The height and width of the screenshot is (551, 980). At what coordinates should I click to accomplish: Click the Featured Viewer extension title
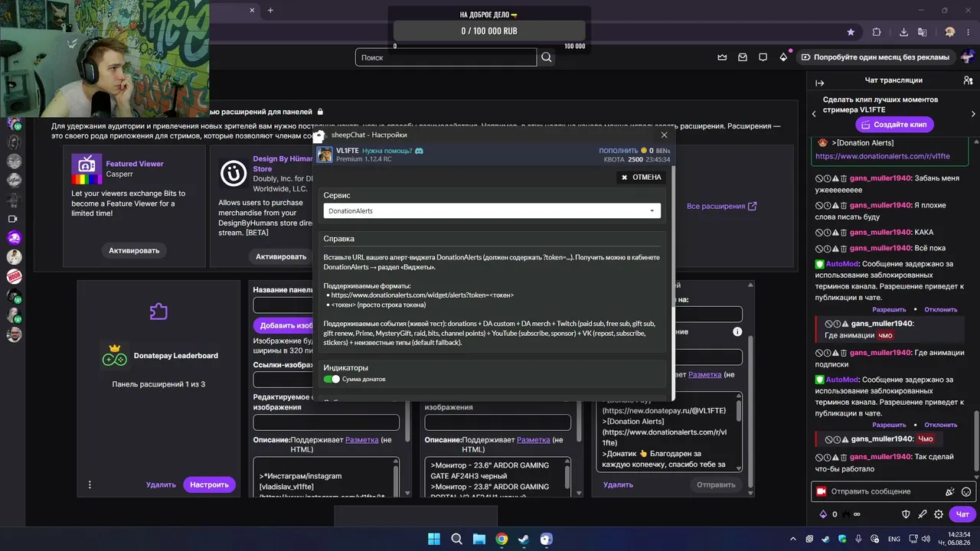click(135, 164)
